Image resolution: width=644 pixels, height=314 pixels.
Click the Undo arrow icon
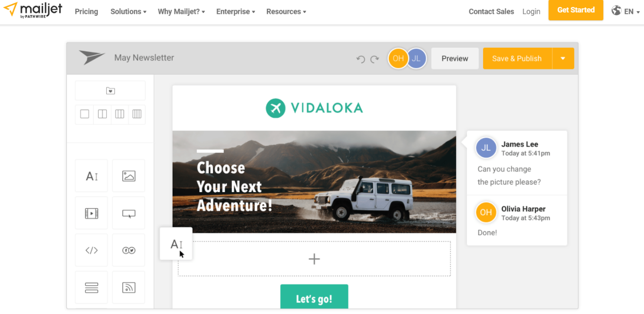[x=361, y=59]
